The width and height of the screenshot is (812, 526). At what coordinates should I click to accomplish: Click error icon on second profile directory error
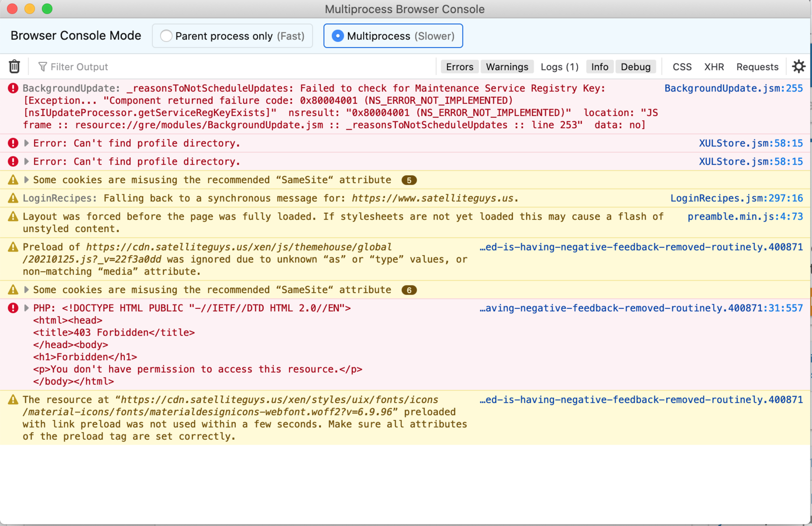13,161
